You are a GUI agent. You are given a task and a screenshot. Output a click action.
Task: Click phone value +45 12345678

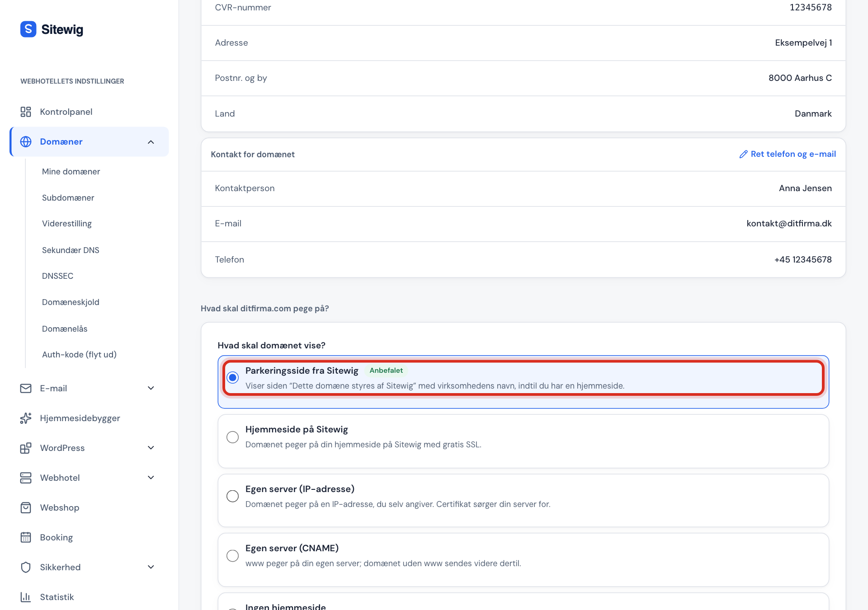coord(803,260)
